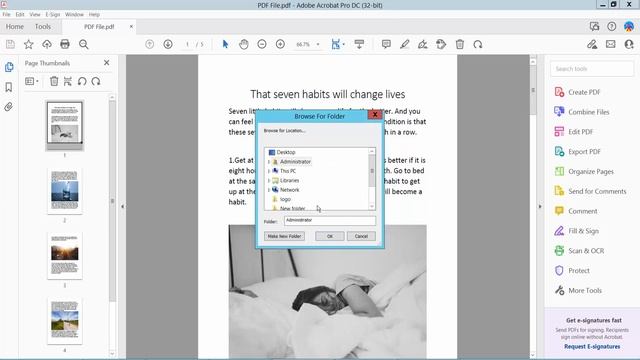The width and height of the screenshot is (640, 360).
Task: Cancel the Browse For Folder dialog
Action: tap(361, 236)
